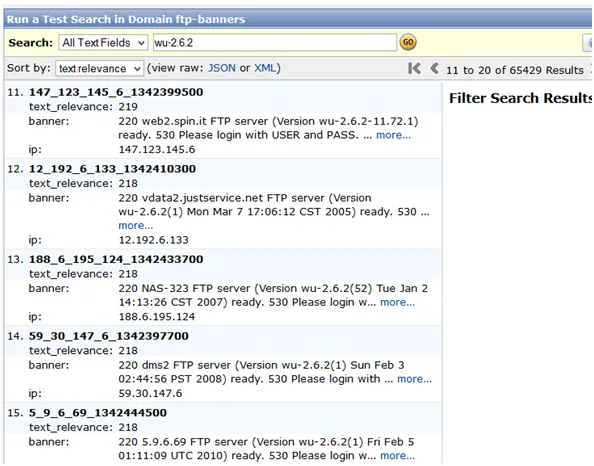This screenshot has height=466, width=594.
Task: Go to previous results page arrow
Action: pos(435,69)
